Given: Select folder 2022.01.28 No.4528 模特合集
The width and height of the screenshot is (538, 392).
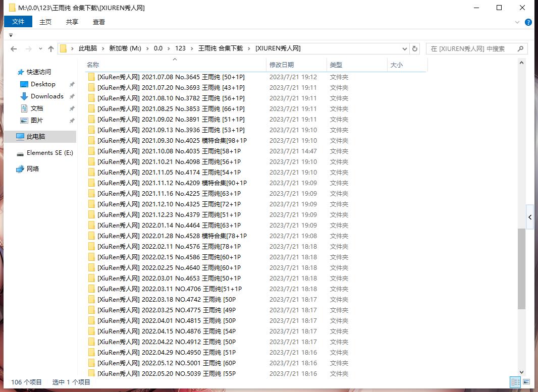Looking at the screenshot, I should (172, 236).
